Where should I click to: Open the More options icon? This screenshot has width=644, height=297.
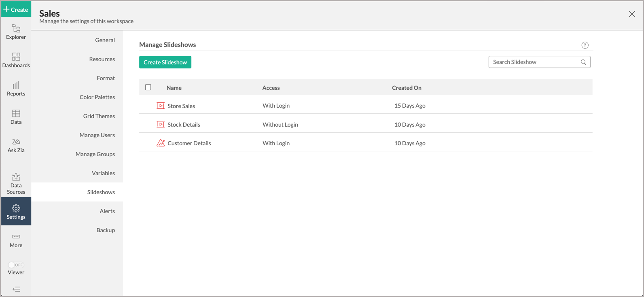pyautogui.click(x=16, y=237)
